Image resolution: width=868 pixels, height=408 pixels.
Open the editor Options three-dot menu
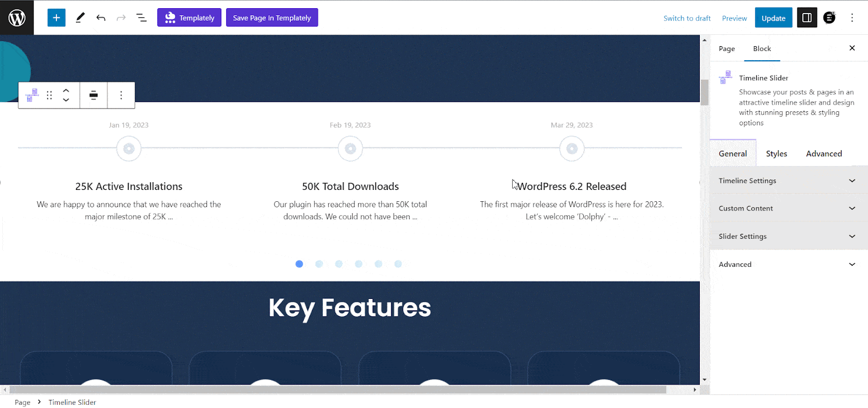click(852, 18)
